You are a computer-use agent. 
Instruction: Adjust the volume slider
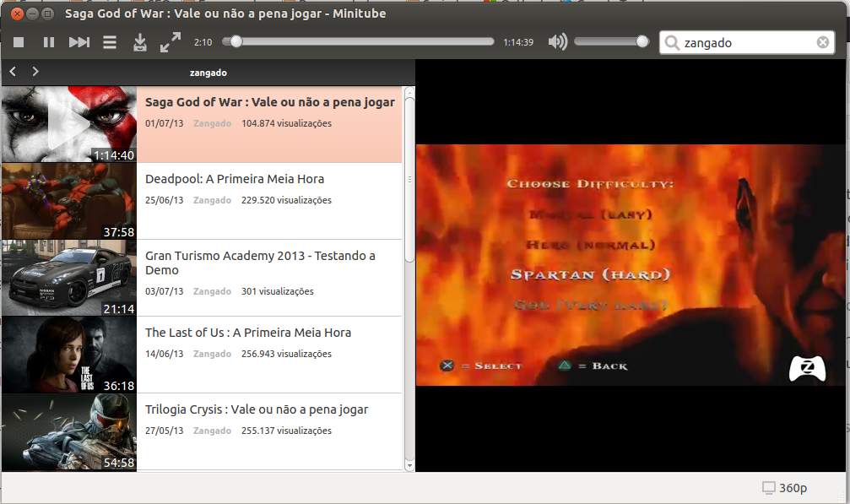pos(611,41)
